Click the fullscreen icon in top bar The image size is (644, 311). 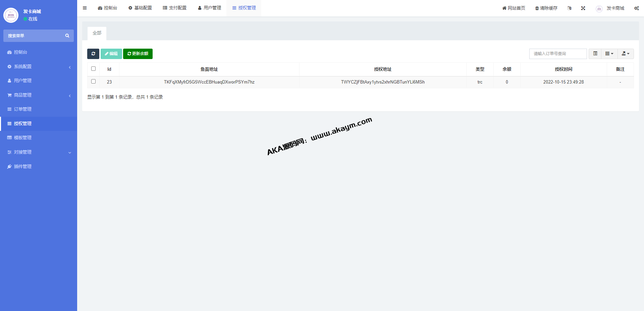pyautogui.click(x=583, y=8)
